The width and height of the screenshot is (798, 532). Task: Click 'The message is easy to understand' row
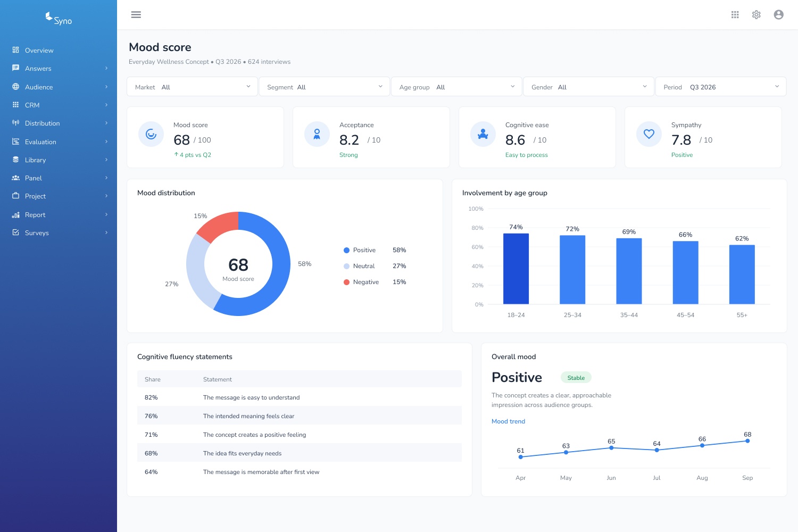pos(300,397)
